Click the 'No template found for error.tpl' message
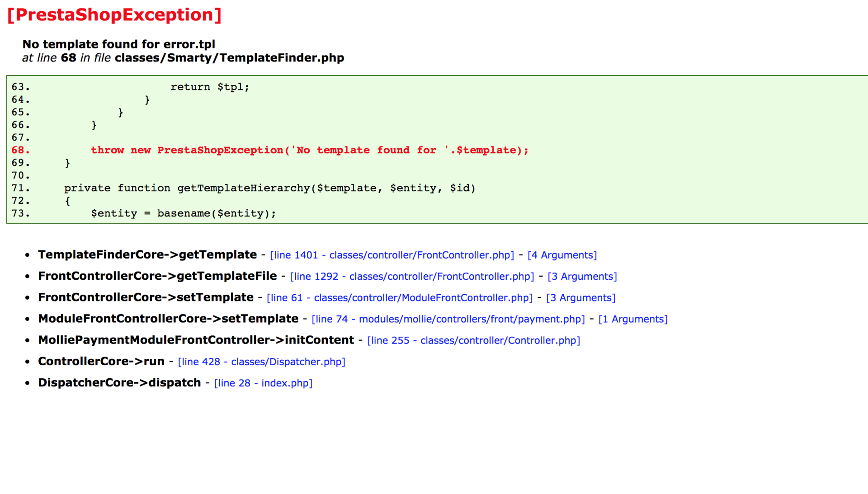Screen dimensions: 868x494 pyautogui.click(x=118, y=44)
